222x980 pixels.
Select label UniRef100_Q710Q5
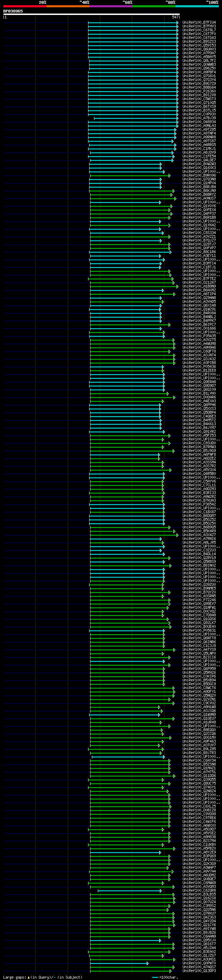pos(199,103)
